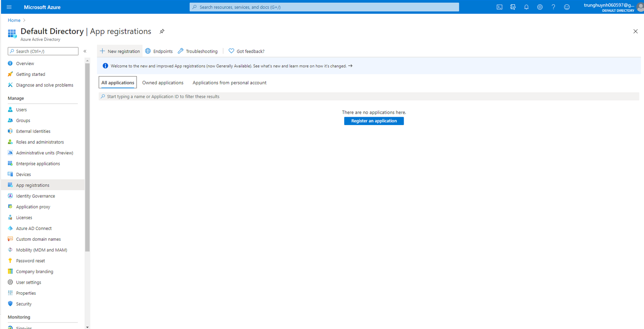Viewport: 644px width, 329px height.
Task: Click the Properties icon in sidebar
Action: tap(10, 293)
